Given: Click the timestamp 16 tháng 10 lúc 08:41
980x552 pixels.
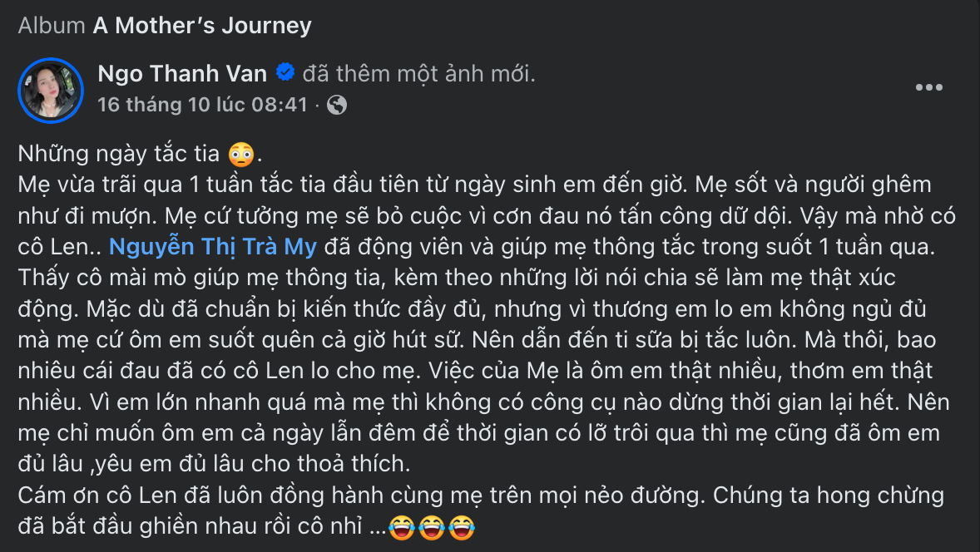Looking at the screenshot, I should (x=202, y=105).
